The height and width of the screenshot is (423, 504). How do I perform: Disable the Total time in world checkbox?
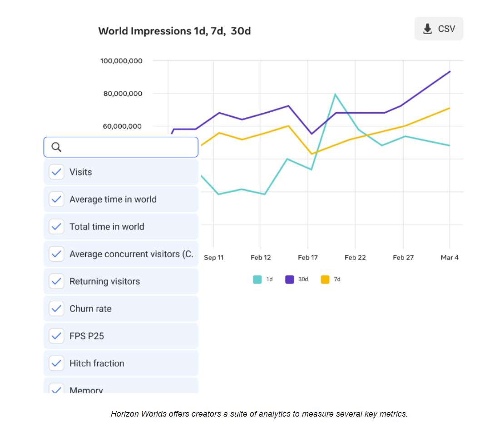(56, 226)
